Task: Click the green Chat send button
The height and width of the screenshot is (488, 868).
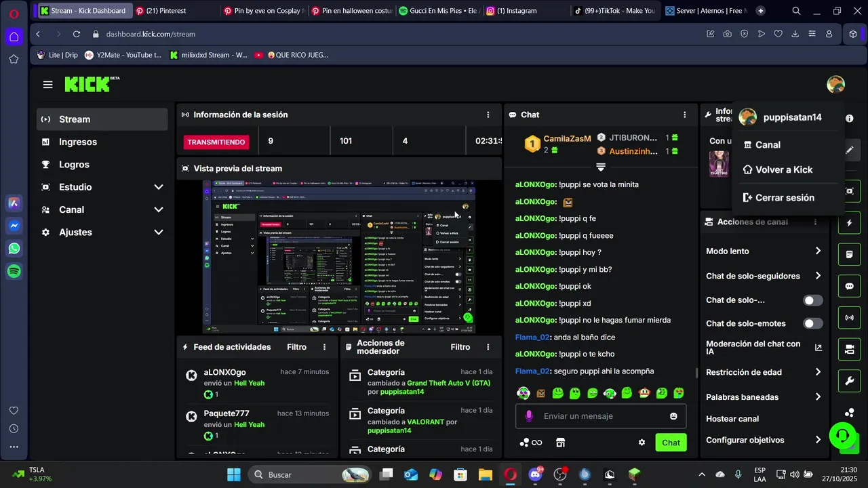Action: point(671,443)
